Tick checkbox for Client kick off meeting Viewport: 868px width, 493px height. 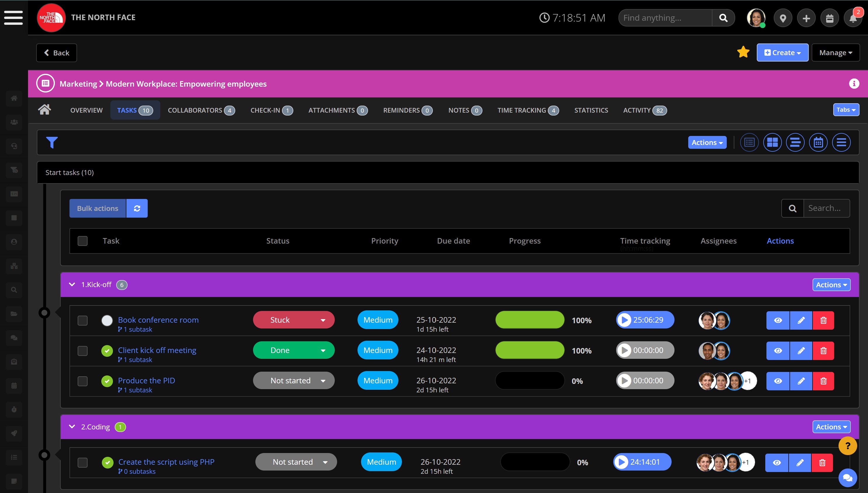click(82, 351)
